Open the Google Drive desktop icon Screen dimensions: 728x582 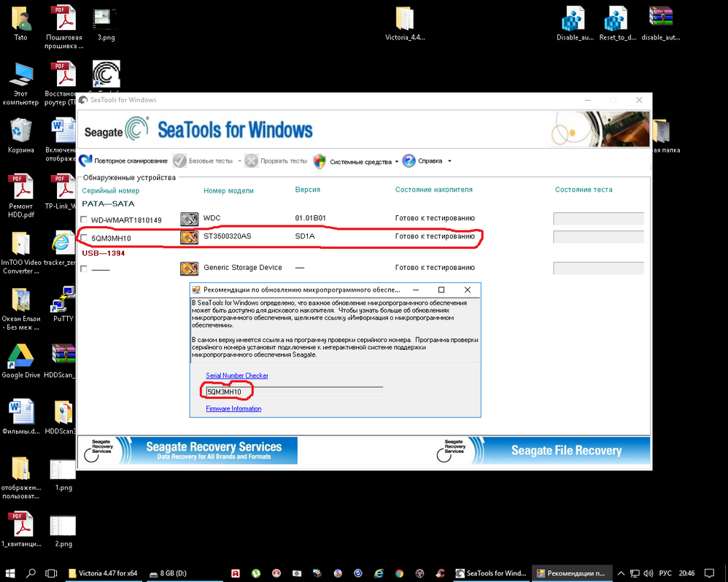[20, 361]
